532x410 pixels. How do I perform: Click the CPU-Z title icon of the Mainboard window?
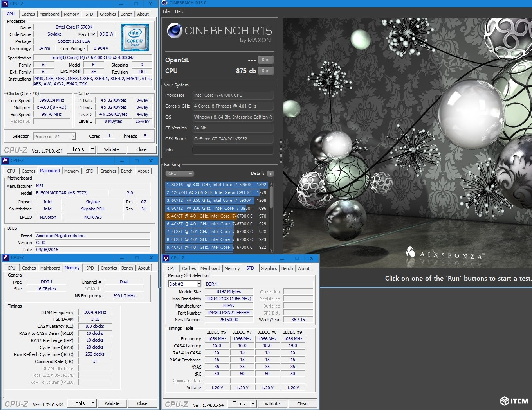coord(5,160)
